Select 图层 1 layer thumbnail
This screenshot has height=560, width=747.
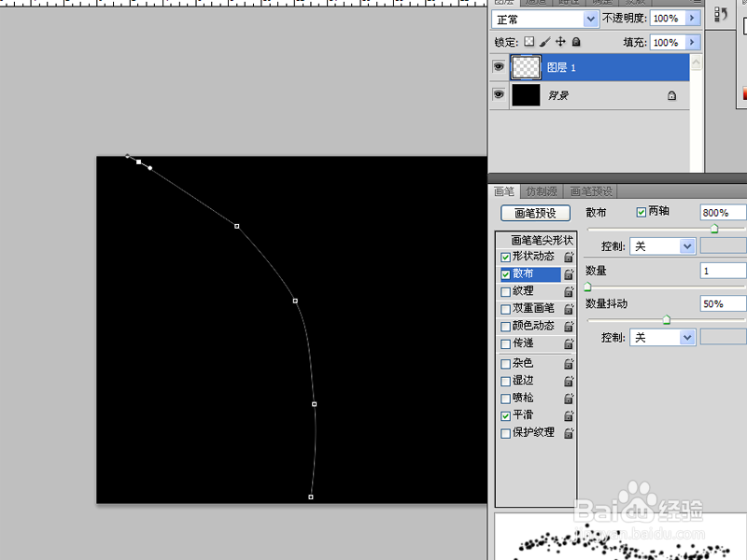pyautogui.click(x=526, y=67)
